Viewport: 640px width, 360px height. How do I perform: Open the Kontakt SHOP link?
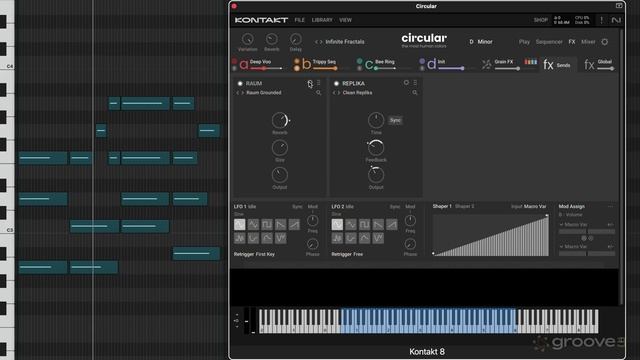[540, 20]
